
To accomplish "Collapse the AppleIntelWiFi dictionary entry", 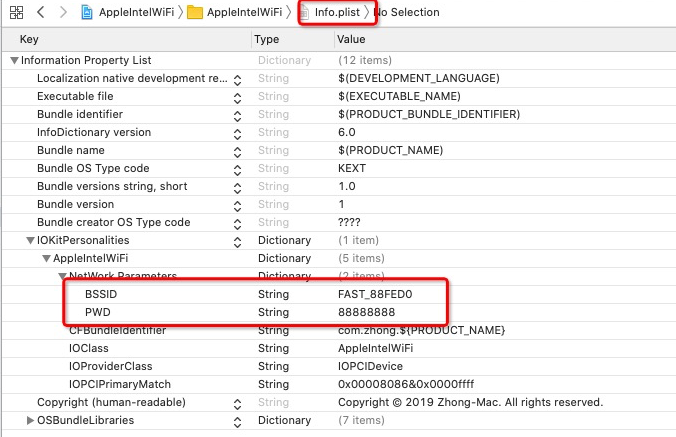I will click(46, 258).
